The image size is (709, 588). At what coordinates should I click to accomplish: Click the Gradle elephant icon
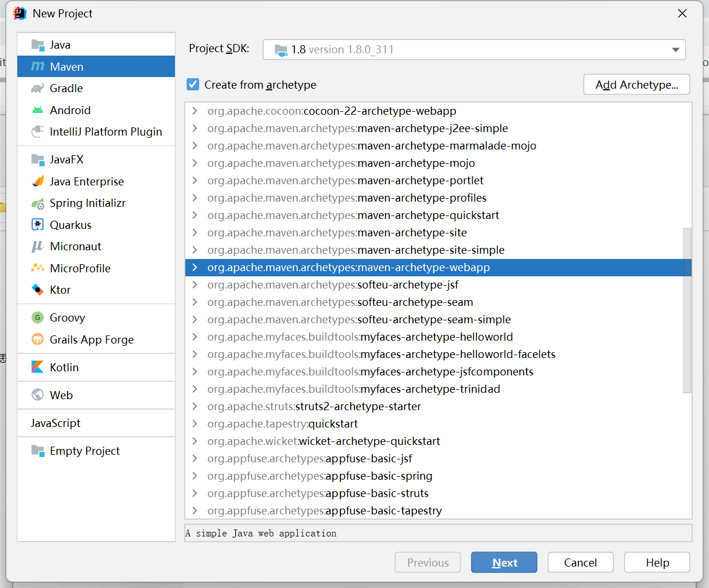38,89
